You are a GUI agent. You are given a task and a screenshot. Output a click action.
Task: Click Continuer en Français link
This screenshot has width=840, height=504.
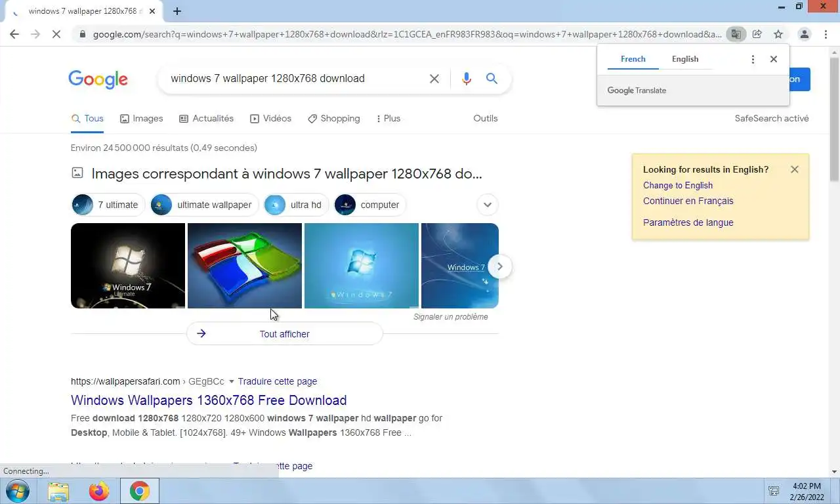tap(688, 201)
